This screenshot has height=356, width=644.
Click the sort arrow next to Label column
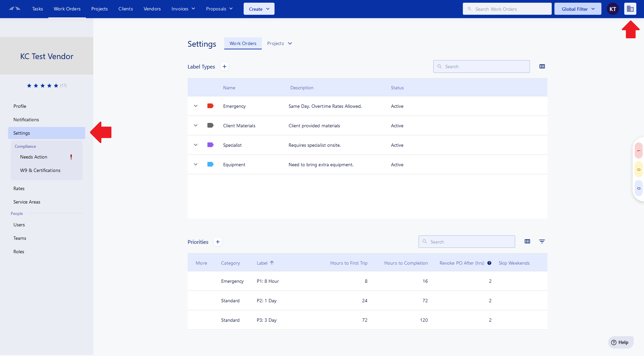pos(272,263)
